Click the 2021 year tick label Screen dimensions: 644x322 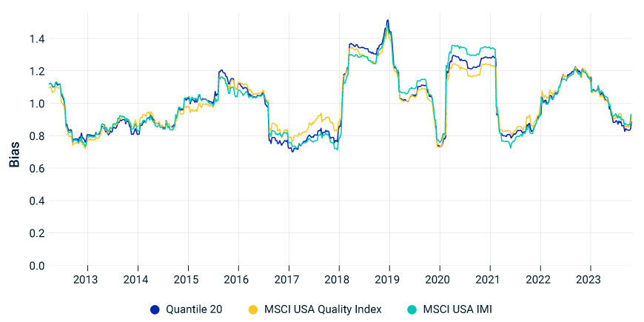point(490,280)
